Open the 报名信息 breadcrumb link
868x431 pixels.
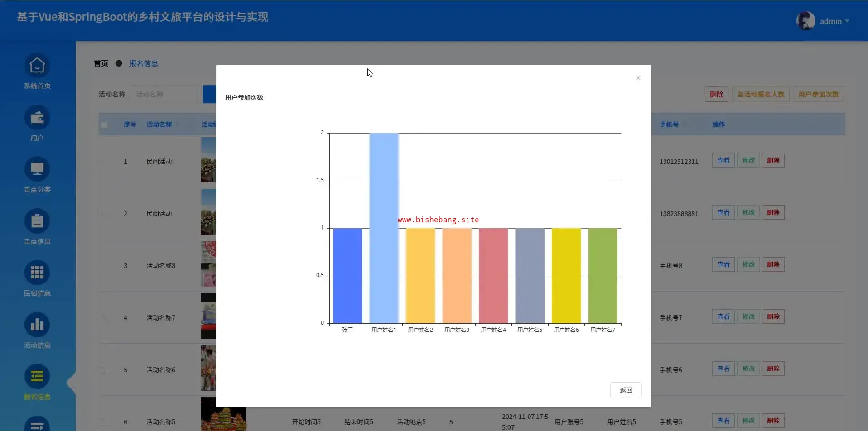pyautogui.click(x=144, y=63)
